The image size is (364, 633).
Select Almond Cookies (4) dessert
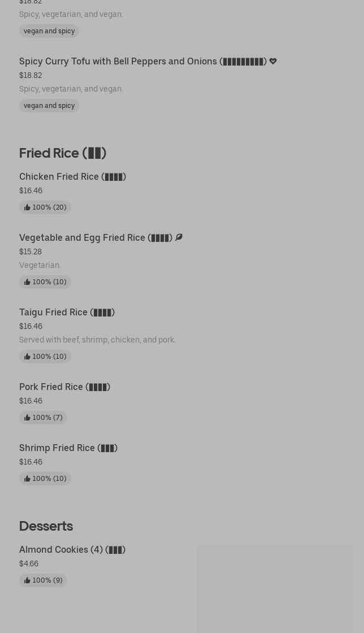tap(72, 549)
